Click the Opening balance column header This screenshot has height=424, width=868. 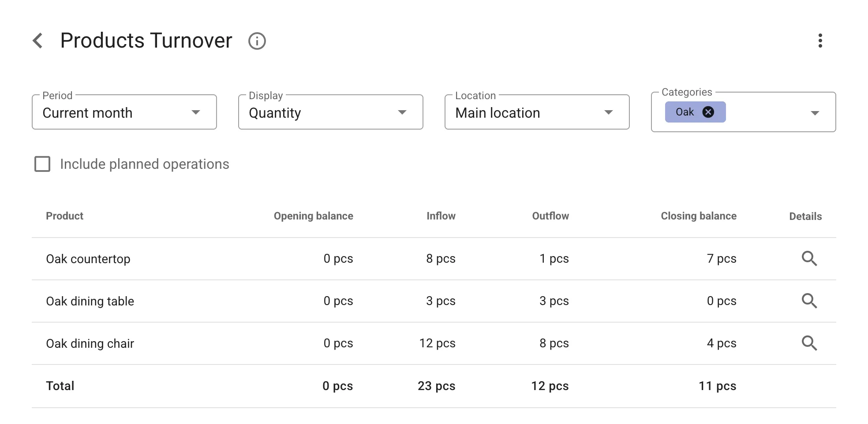[x=313, y=216]
